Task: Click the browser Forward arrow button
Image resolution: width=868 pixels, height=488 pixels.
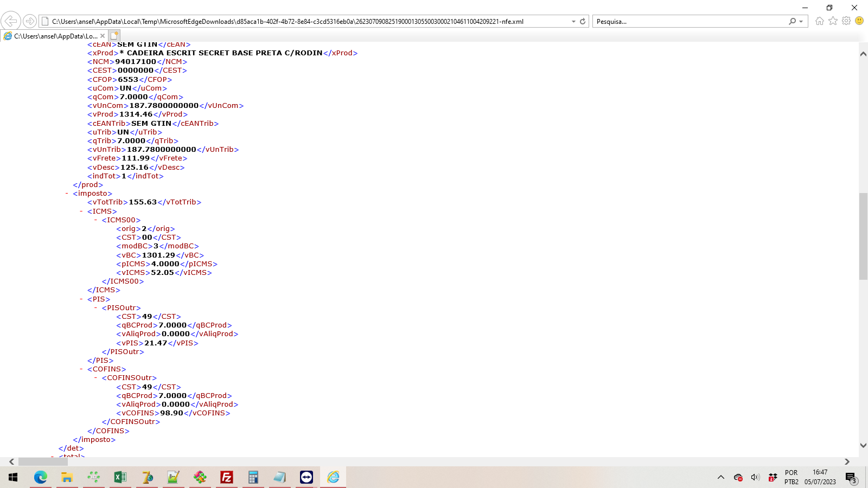Action: coord(30,21)
